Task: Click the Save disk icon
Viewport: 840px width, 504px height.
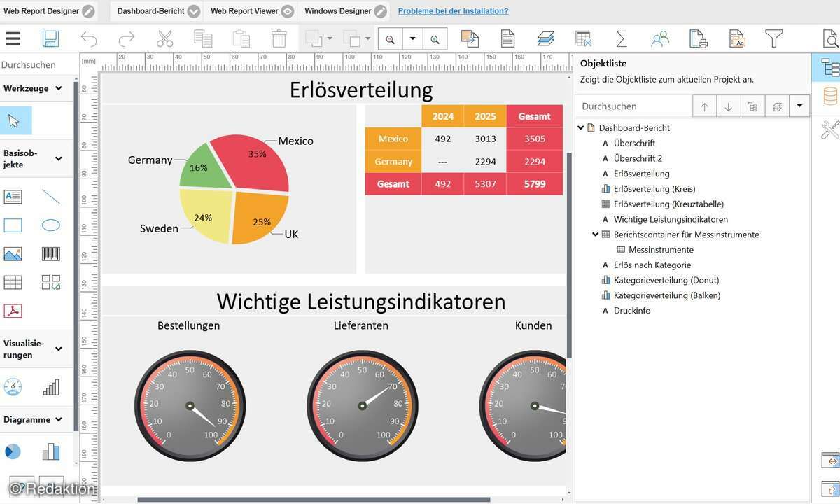Action: [50, 38]
